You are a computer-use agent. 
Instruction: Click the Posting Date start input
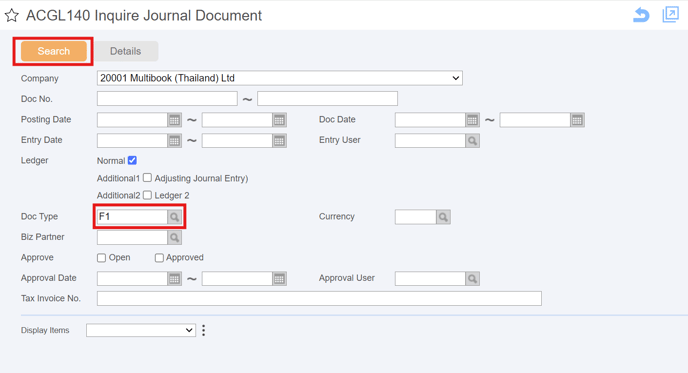(133, 120)
